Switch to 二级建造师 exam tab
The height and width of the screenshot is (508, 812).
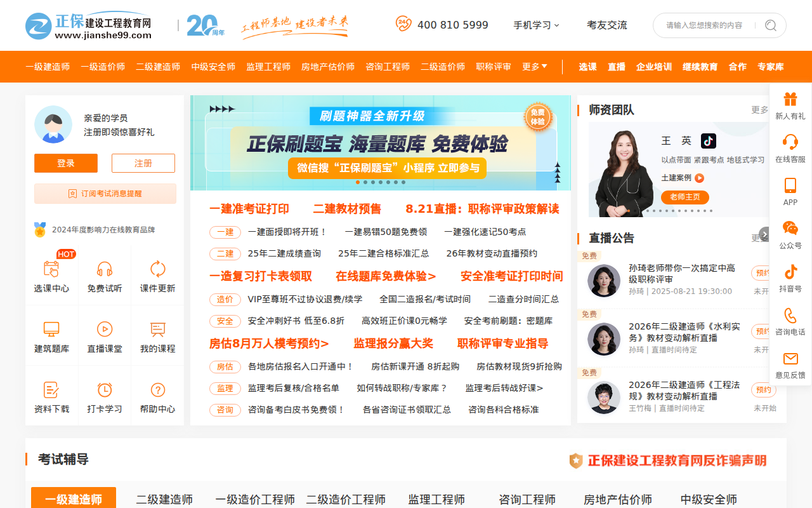coord(164,500)
